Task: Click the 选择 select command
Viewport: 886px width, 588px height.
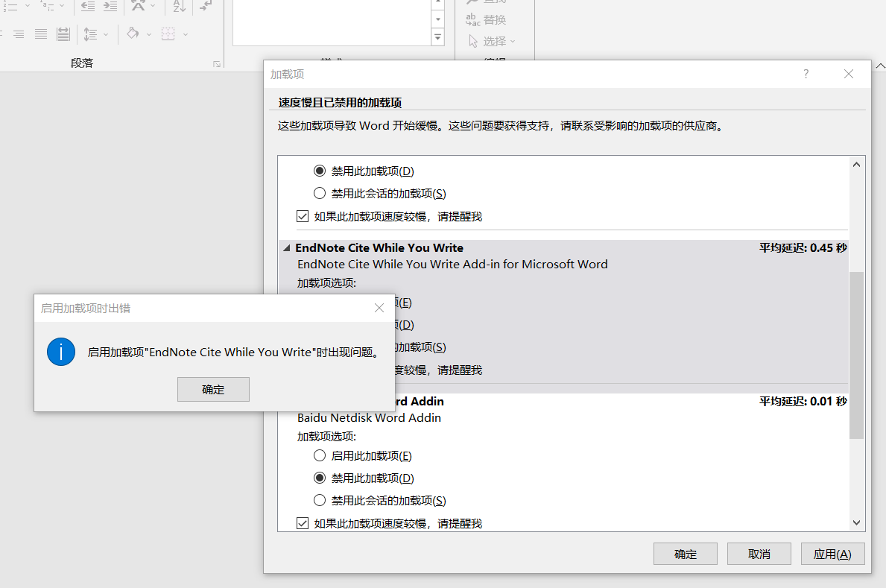Action: pyautogui.click(x=491, y=41)
